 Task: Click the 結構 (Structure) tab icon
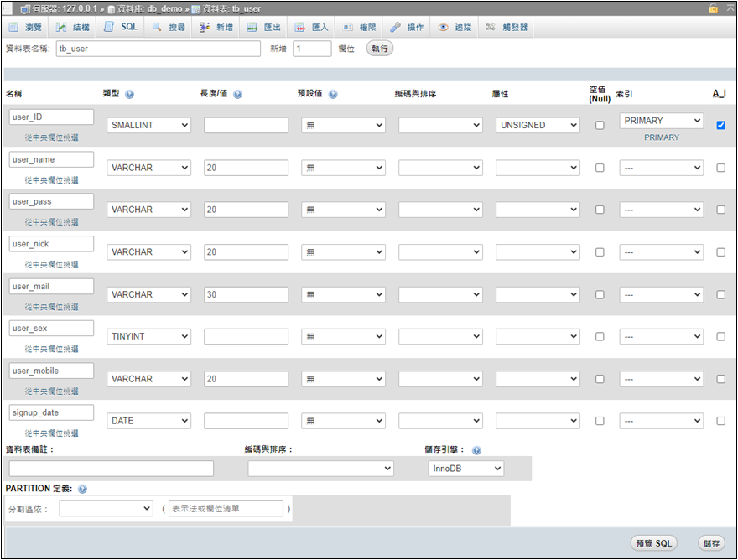pyautogui.click(x=61, y=28)
